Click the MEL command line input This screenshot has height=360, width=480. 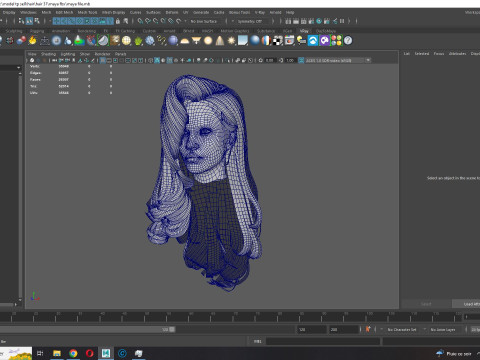[x=323, y=341]
